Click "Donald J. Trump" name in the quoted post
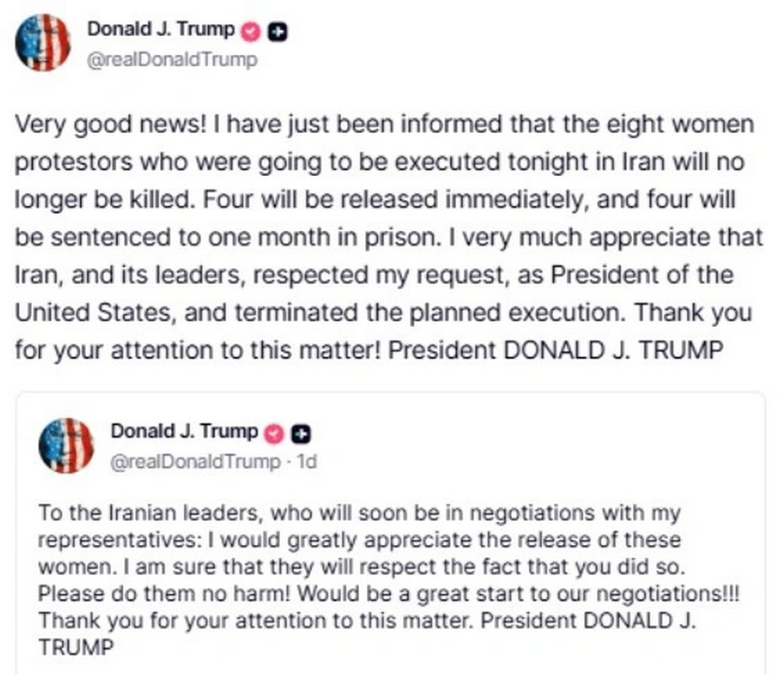Screen dimensions: 784x674 (185, 432)
